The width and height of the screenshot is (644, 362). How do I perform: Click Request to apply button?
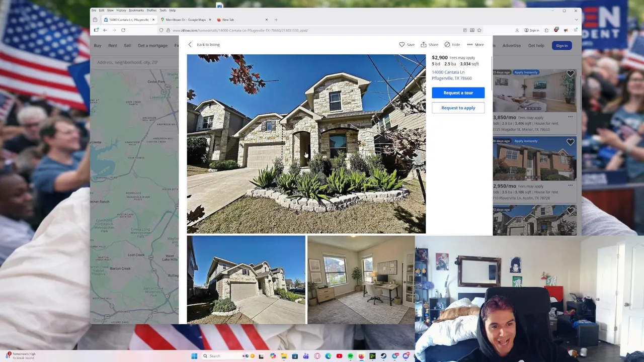pyautogui.click(x=458, y=108)
